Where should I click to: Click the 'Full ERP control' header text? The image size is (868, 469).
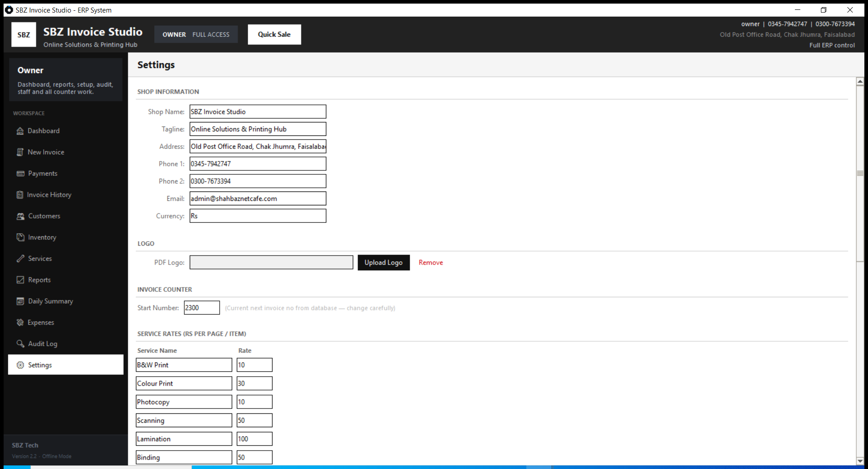(x=832, y=45)
